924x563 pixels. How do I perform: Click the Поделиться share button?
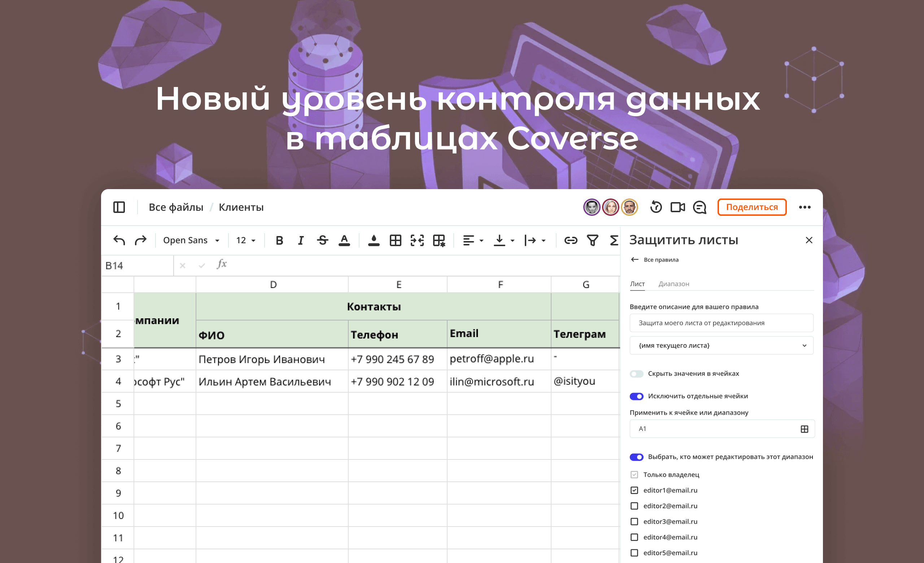coord(751,207)
